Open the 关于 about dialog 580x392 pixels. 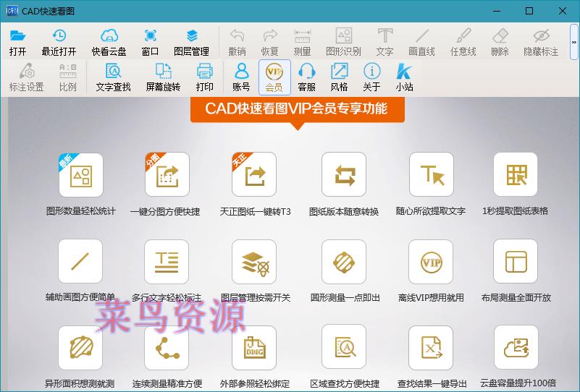pos(371,77)
